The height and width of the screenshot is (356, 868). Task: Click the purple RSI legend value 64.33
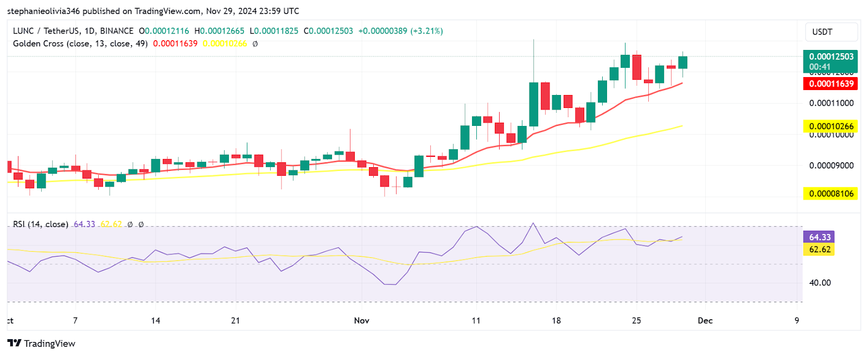pos(84,224)
